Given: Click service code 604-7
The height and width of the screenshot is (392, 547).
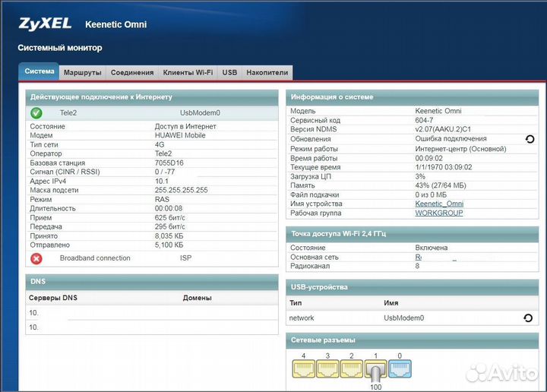Looking at the screenshot, I should (x=424, y=120).
